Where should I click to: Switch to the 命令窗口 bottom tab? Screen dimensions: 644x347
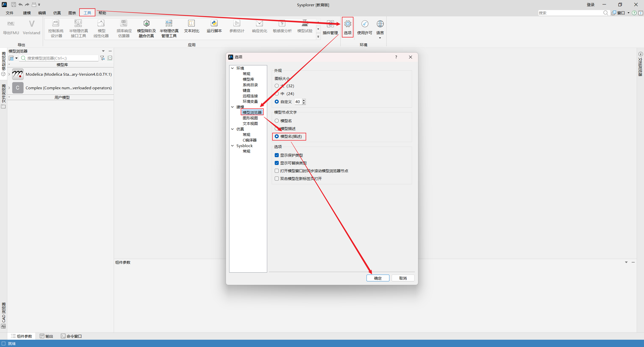pyautogui.click(x=71, y=336)
